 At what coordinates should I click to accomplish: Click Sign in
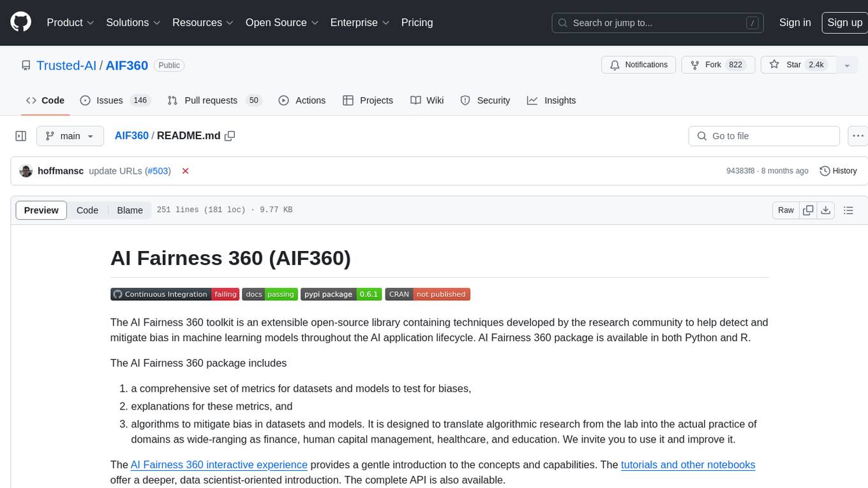click(795, 22)
